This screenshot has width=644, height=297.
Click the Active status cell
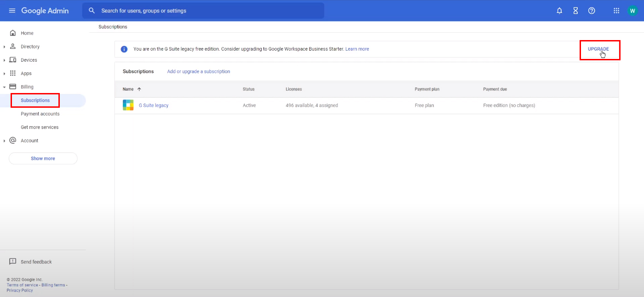click(249, 105)
